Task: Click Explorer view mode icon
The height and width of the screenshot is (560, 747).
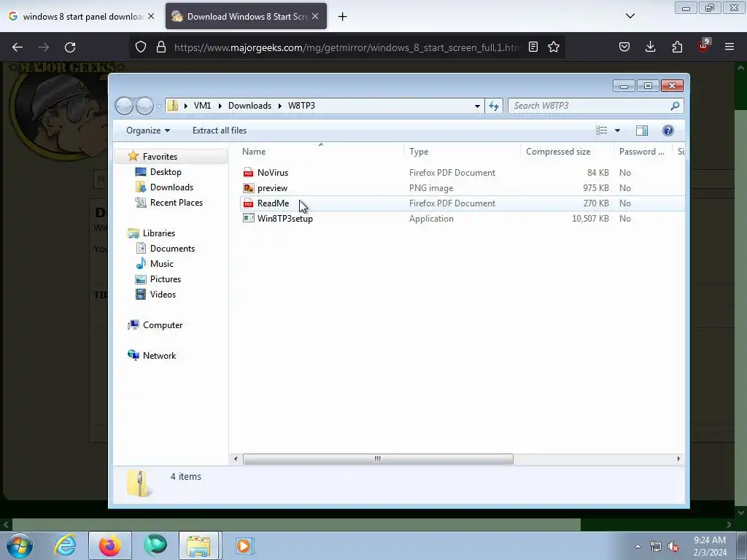Action: pos(602,131)
